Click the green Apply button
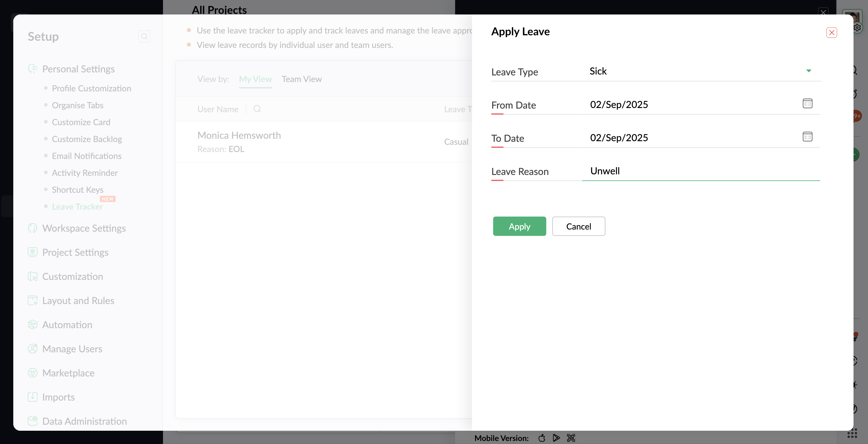This screenshot has height=444, width=868. [x=519, y=226]
